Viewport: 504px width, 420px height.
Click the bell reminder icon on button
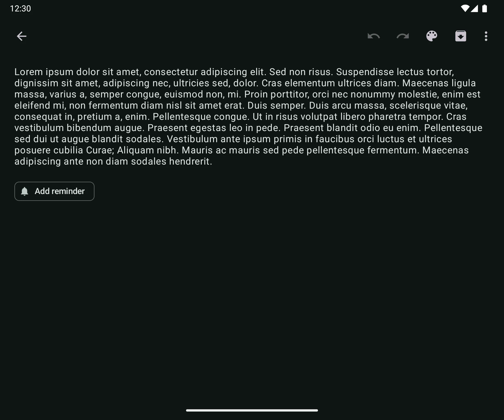pyautogui.click(x=25, y=191)
